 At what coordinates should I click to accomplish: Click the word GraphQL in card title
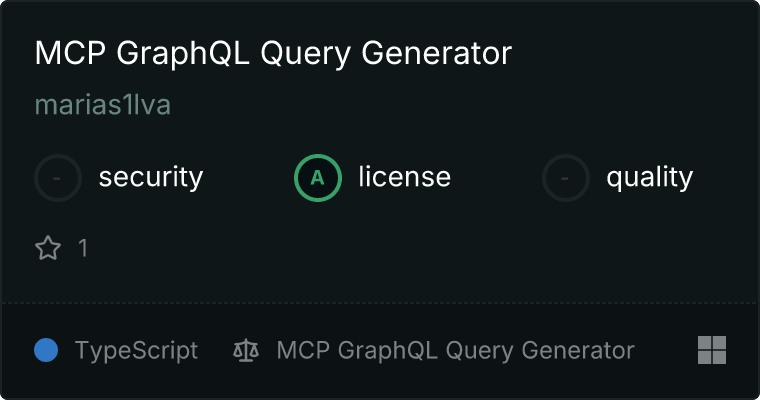tap(183, 54)
